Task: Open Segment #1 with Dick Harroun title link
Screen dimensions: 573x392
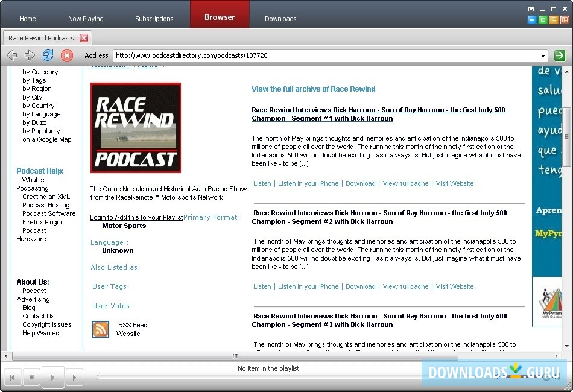Action: click(378, 114)
